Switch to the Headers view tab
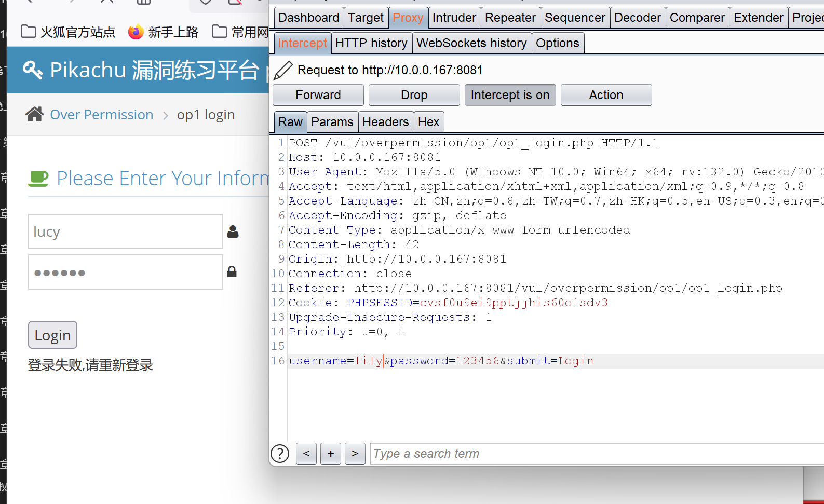Screen dimensions: 824x504 [x=386, y=122]
